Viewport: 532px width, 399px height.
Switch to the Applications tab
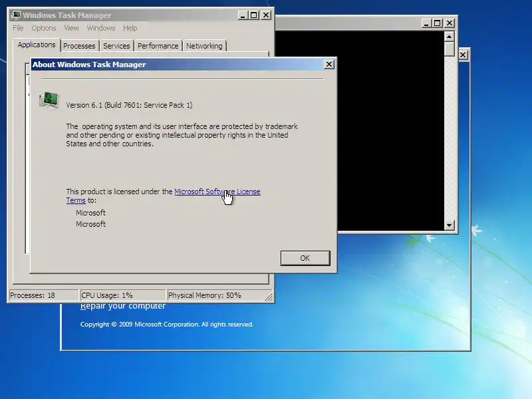point(37,45)
